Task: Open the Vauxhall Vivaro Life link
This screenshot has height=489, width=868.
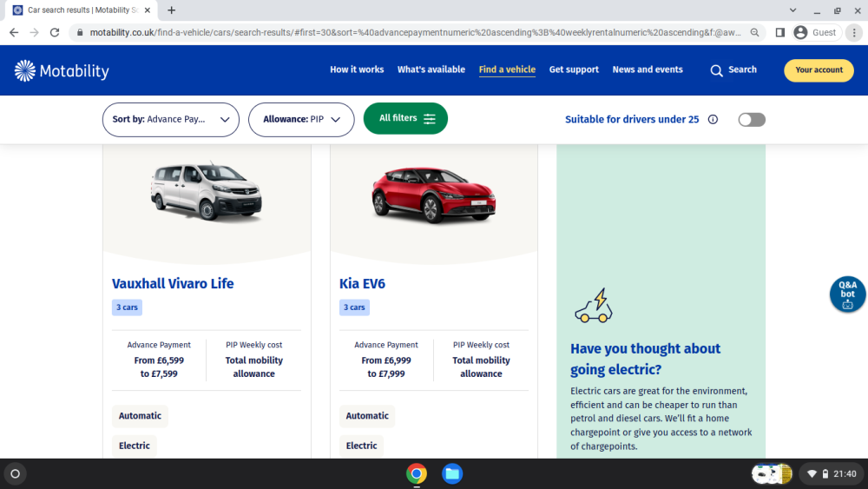Action: click(x=173, y=283)
